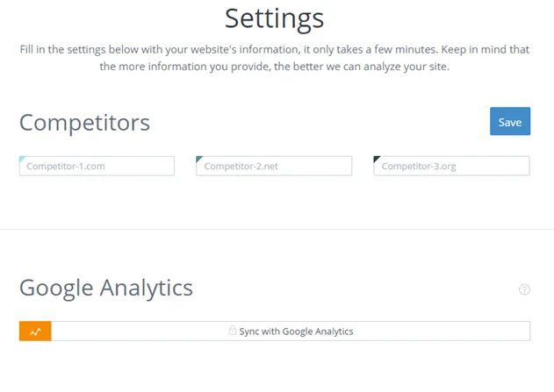
Task: Click the lock icon beside Sync label
Action: (232, 331)
